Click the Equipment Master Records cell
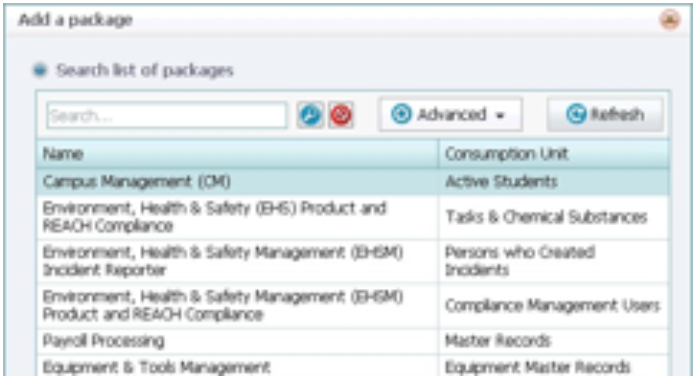The width and height of the screenshot is (697, 382). (x=554, y=367)
